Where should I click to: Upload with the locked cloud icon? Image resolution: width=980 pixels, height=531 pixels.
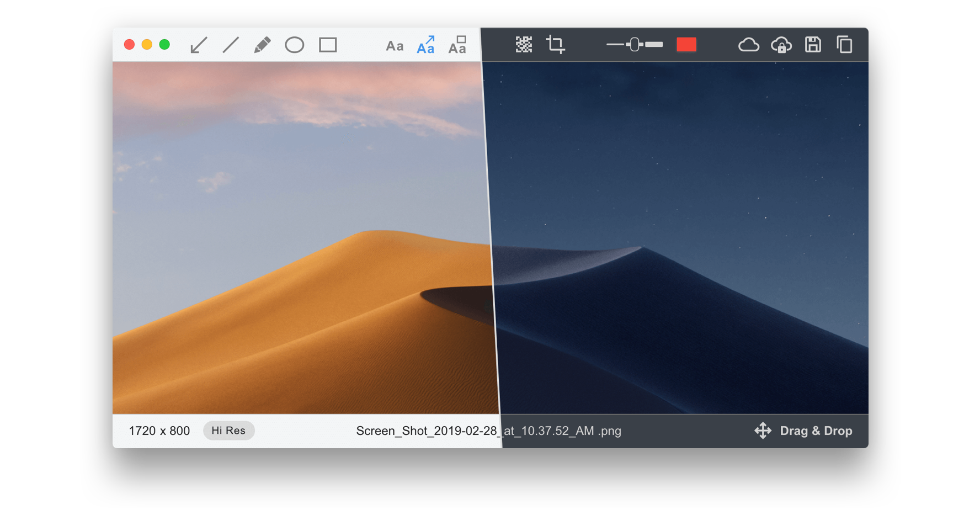[x=781, y=45]
